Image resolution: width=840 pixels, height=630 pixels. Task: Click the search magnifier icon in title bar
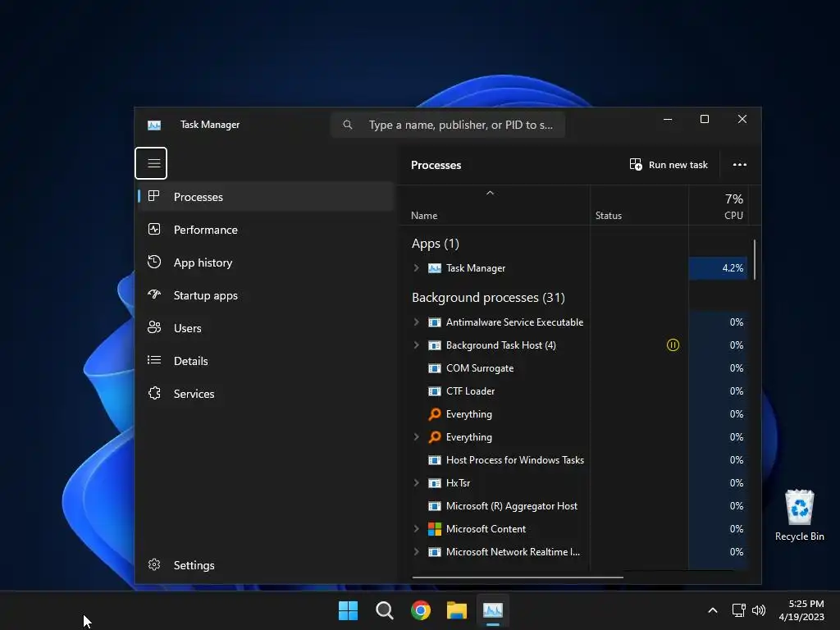(348, 125)
